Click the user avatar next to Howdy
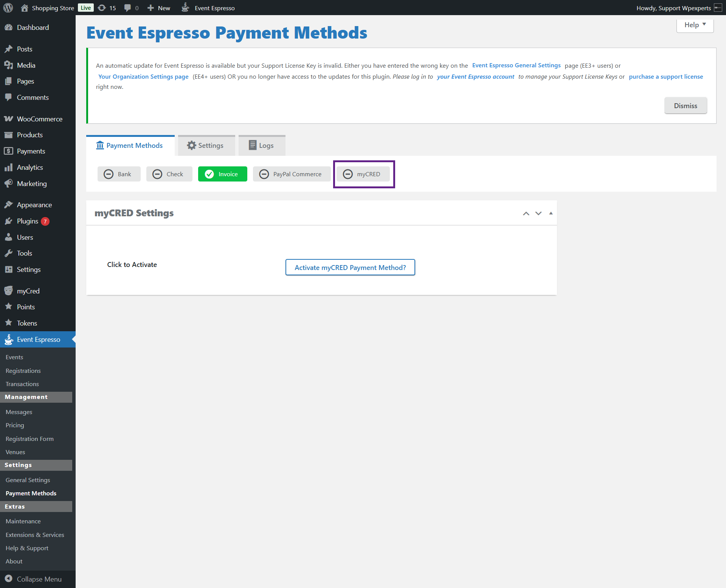 point(718,8)
